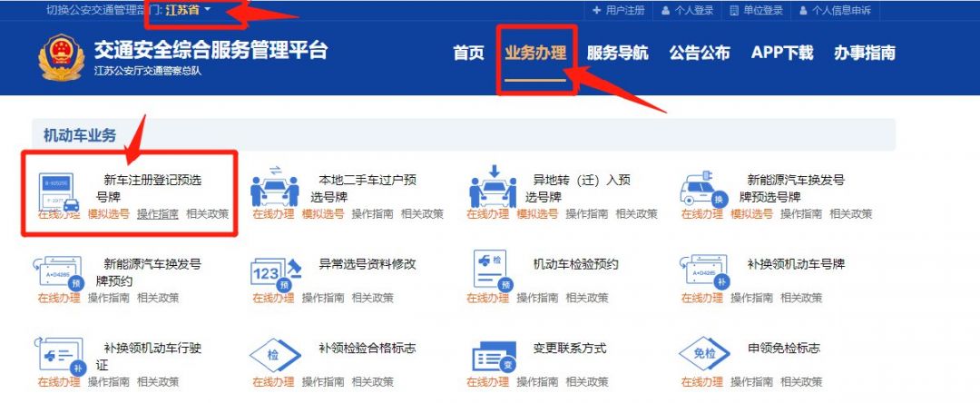
Task: Click 模拟选号 under 新车注册登记预选号牌
Action: (109, 213)
